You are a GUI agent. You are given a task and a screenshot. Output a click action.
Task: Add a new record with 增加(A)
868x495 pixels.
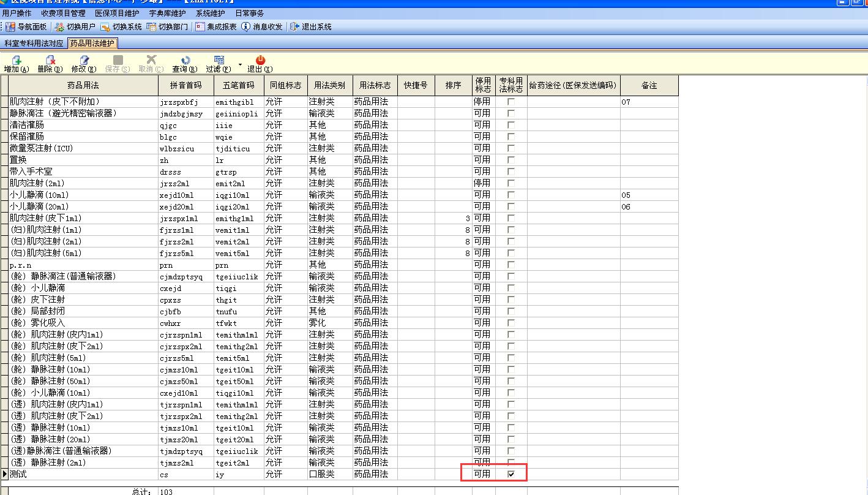tap(17, 64)
